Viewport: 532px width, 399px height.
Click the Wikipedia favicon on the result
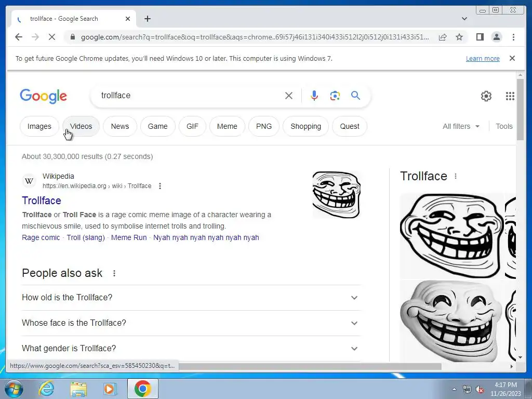(x=29, y=181)
